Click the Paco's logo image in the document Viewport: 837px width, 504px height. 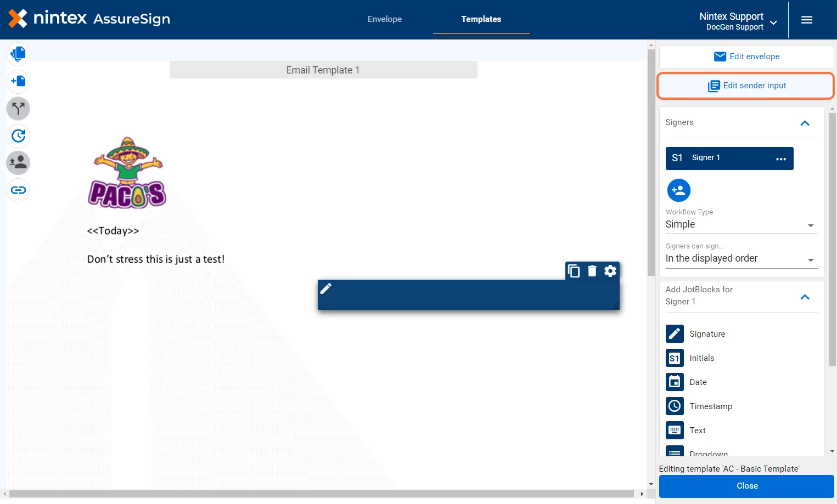click(x=127, y=173)
